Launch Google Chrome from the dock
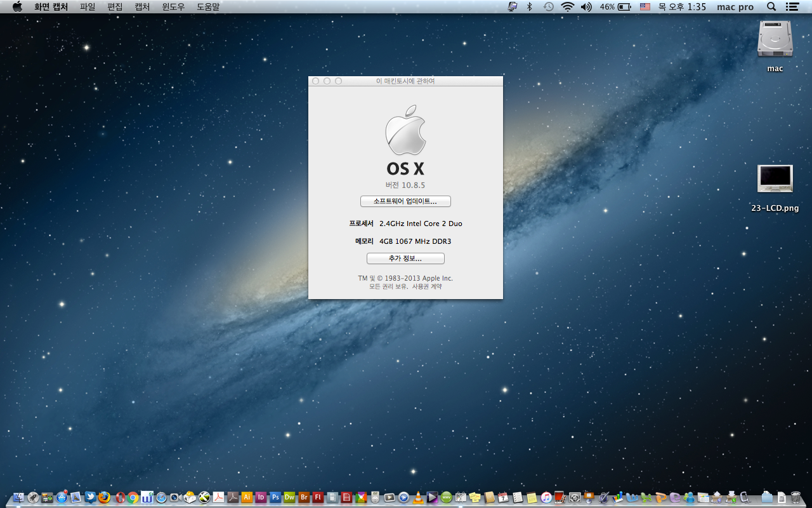This screenshot has height=508, width=812. pyautogui.click(x=133, y=497)
